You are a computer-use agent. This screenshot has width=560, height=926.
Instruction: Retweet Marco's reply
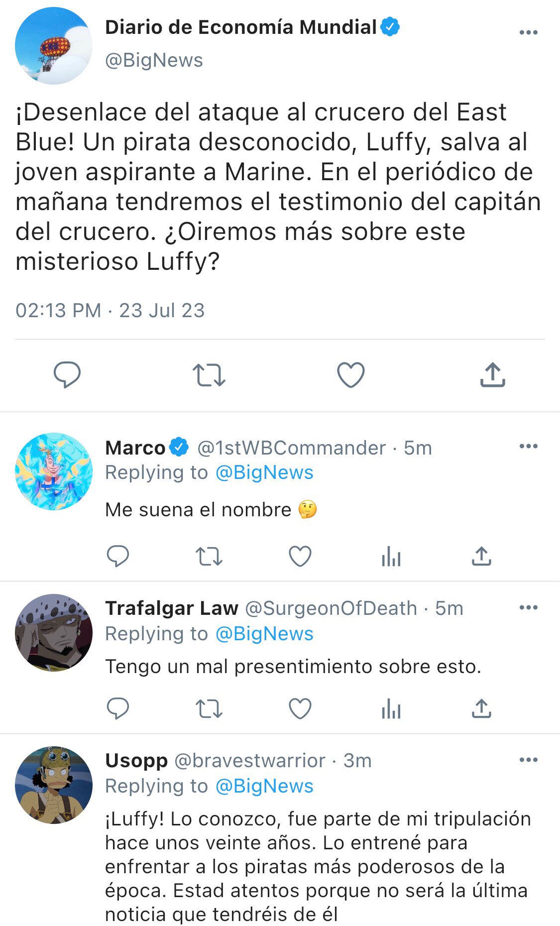point(209,557)
